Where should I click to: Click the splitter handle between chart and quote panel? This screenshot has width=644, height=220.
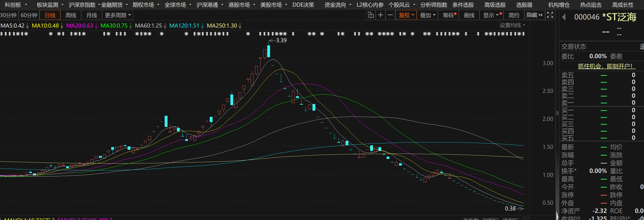557,113
